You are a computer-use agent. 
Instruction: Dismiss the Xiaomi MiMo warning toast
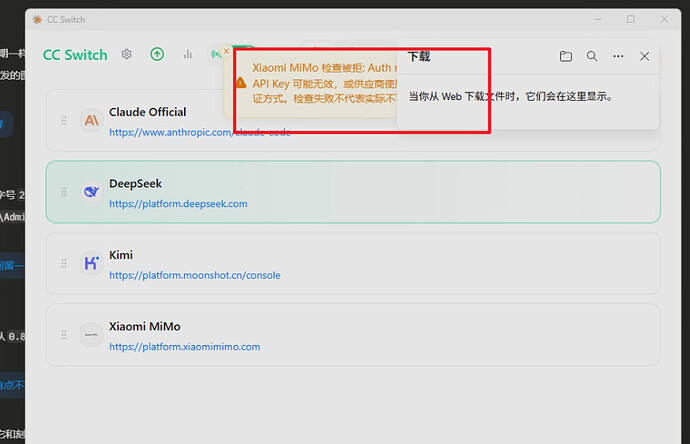coord(226,51)
